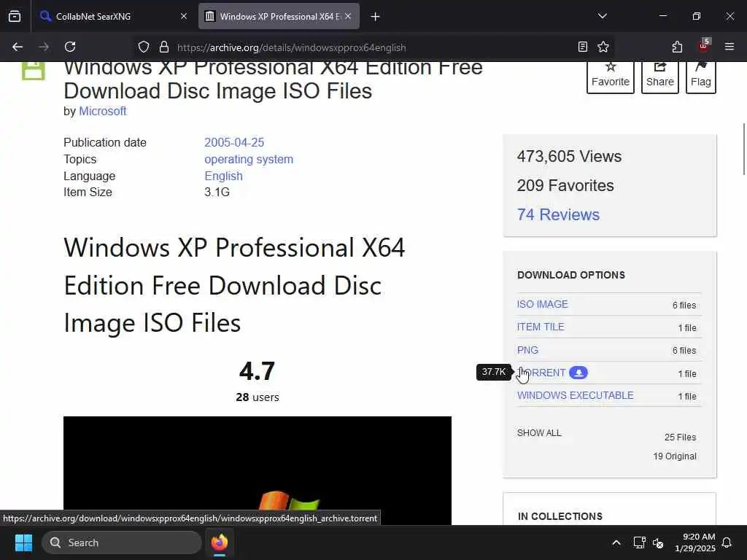Click the IN COLLECTIONS heading
747x560 pixels.
point(560,517)
